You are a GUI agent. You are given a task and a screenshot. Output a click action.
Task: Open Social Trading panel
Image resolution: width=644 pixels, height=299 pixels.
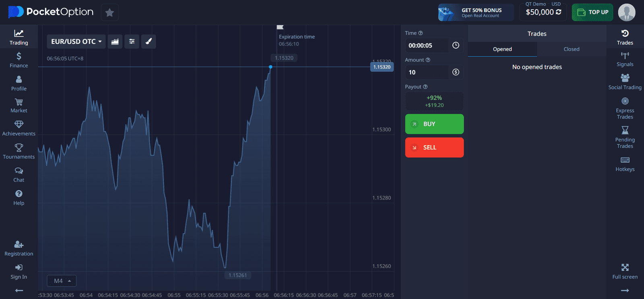tap(625, 82)
